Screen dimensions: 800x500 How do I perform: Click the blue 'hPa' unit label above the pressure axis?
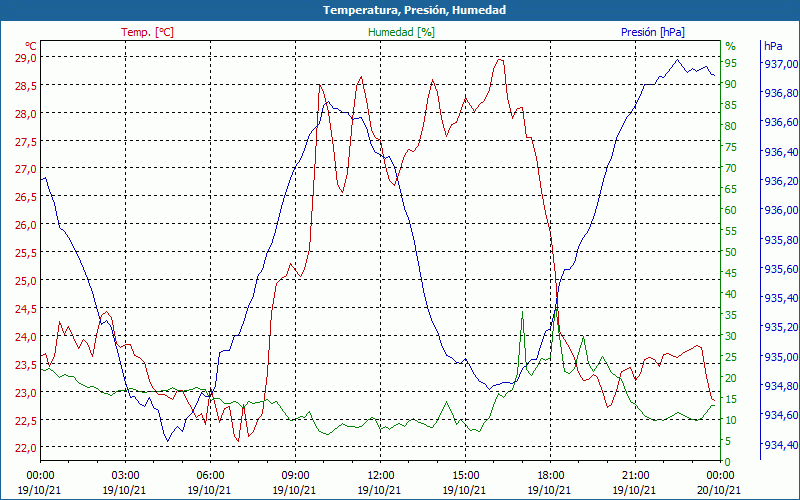773,46
